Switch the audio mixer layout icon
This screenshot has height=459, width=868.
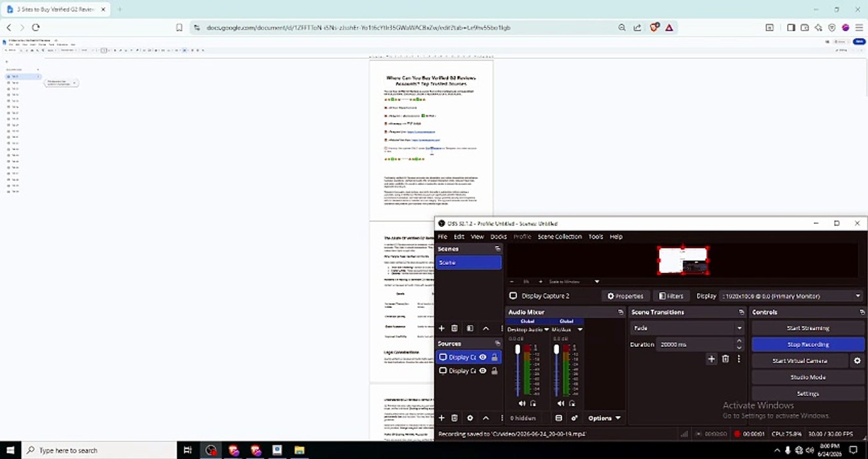(559, 418)
